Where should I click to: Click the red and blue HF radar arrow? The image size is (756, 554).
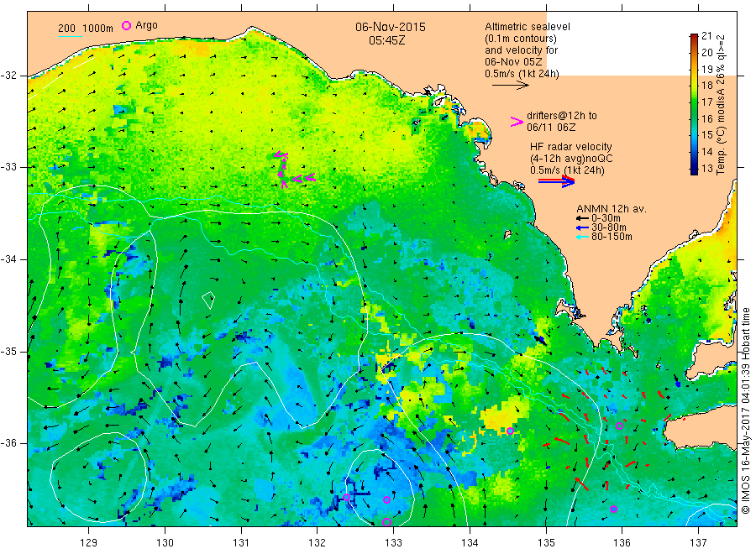point(556,181)
